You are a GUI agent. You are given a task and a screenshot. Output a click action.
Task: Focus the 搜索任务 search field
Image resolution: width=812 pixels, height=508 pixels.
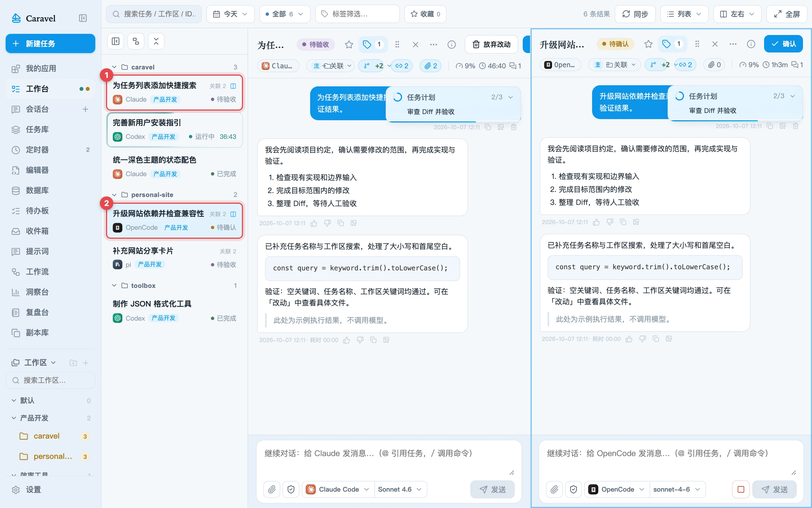[x=154, y=14]
